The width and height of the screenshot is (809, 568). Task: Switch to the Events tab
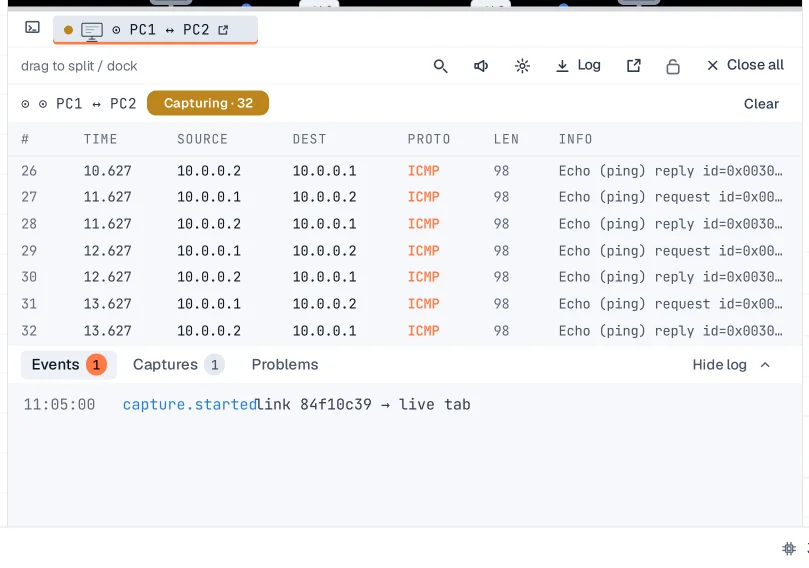pyautogui.click(x=69, y=365)
